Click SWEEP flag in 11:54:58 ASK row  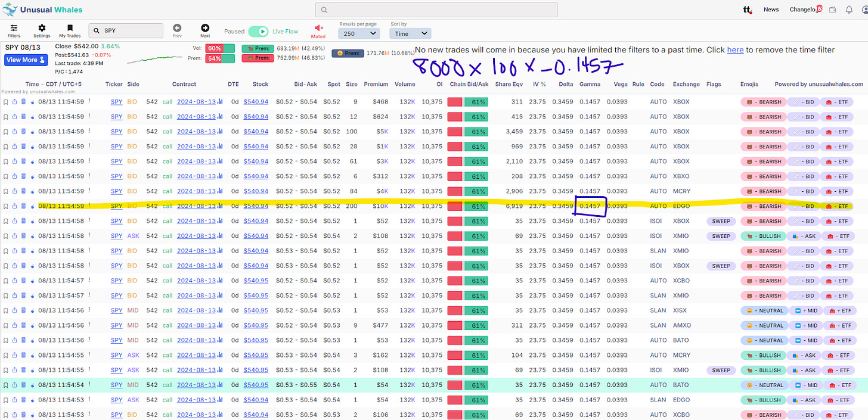tap(721, 236)
